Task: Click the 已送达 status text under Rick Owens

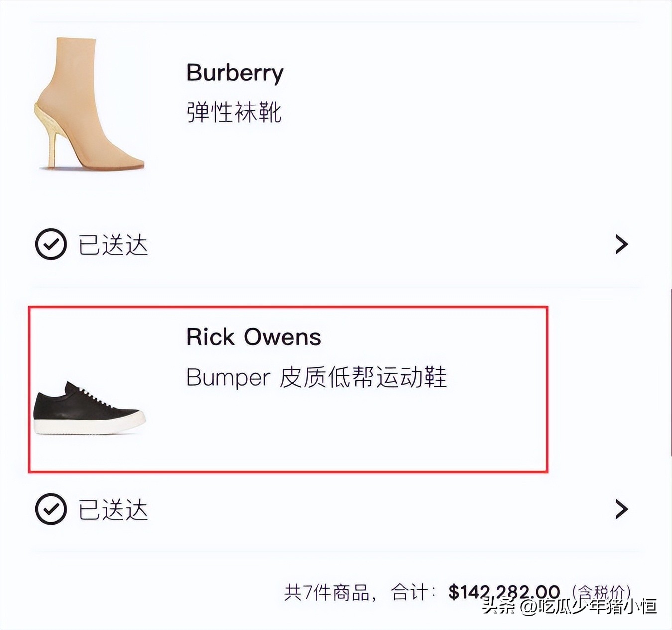Action: click(114, 508)
